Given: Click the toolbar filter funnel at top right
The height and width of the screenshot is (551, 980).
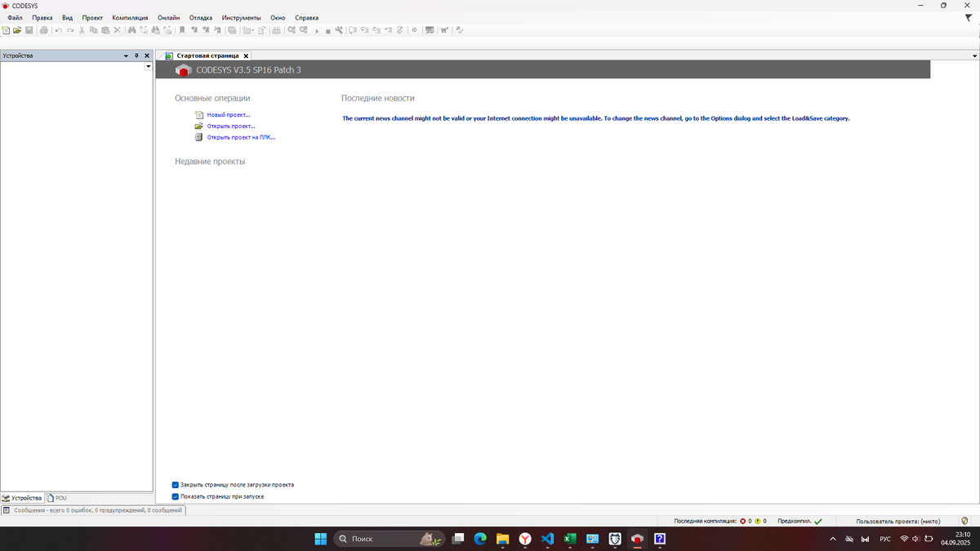Looking at the screenshot, I should [x=969, y=17].
